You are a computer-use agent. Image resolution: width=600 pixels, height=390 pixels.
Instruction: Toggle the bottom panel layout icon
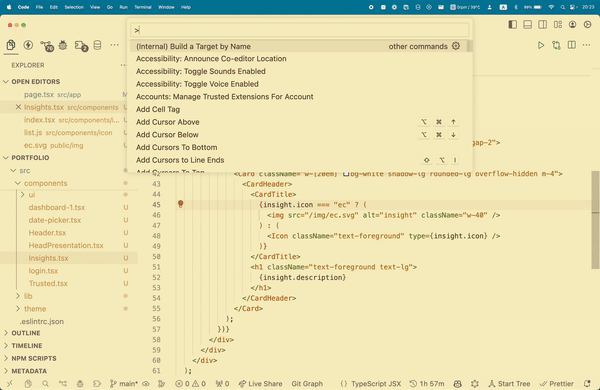527,24
